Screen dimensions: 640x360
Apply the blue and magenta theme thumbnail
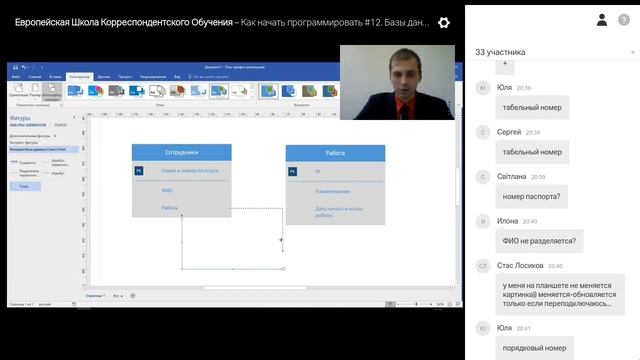[96, 91]
